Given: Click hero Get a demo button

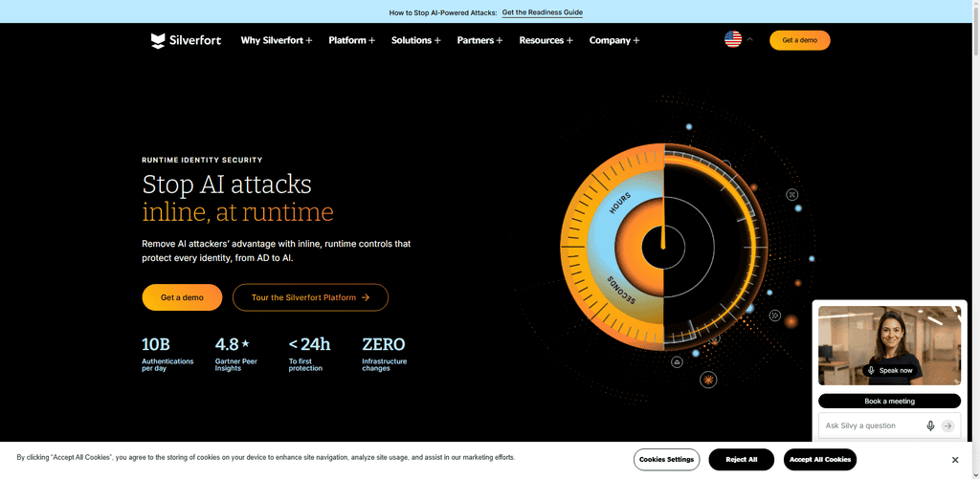Looking at the screenshot, I should [182, 297].
